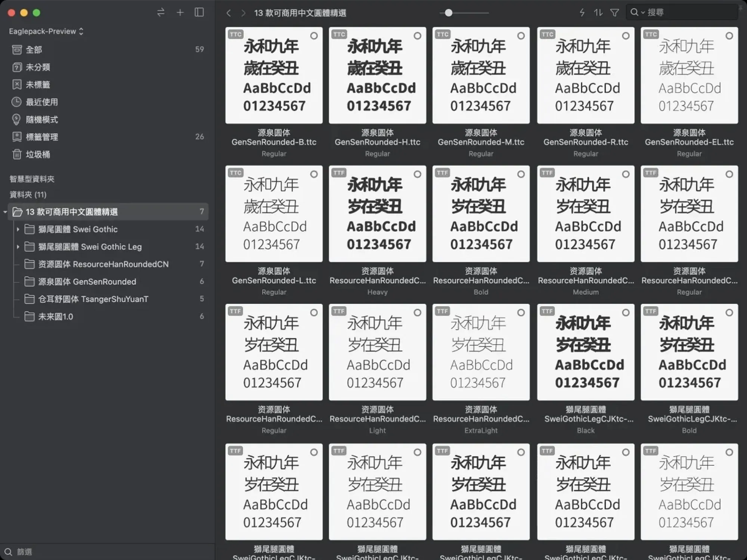Click the folder icon of 源泉圆体 GenSenRounded

pyautogui.click(x=30, y=281)
